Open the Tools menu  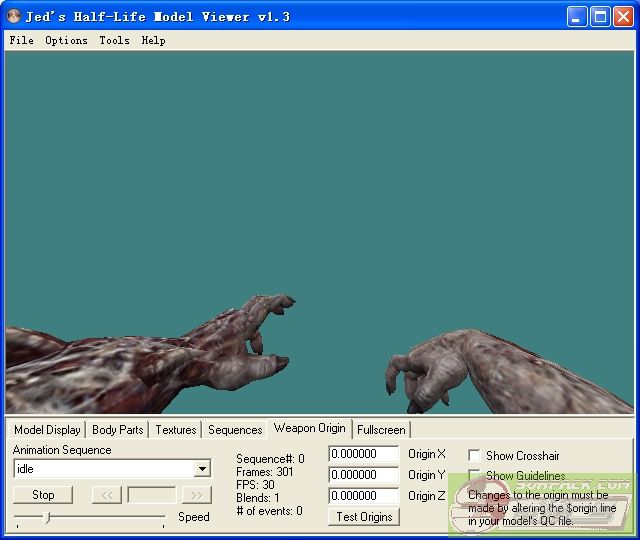click(x=114, y=41)
